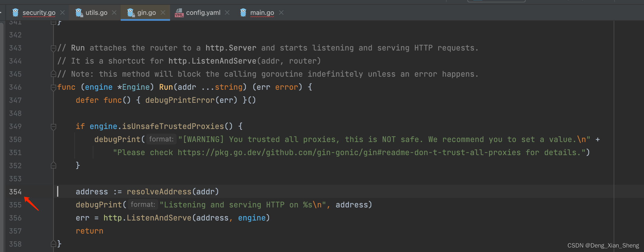Screen dimensions: 644x252
Task: Collapse the Run function at line 346
Action: pyautogui.click(x=54, y=87)
